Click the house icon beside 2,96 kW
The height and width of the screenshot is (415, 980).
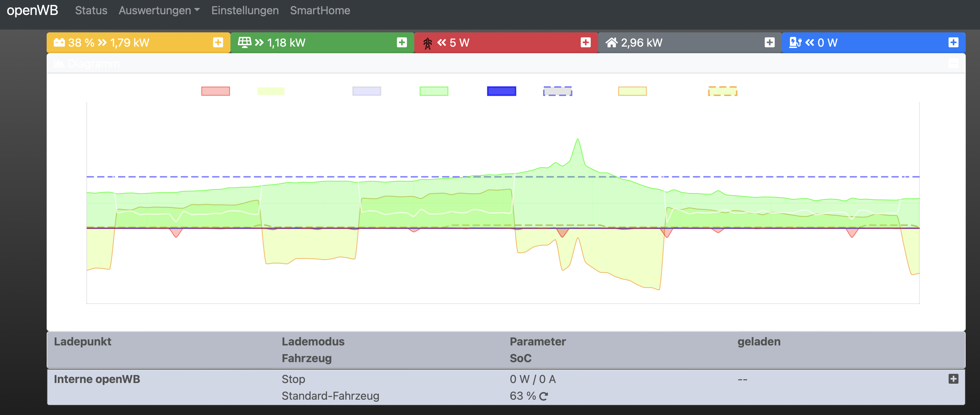click(x=611, y=42)
